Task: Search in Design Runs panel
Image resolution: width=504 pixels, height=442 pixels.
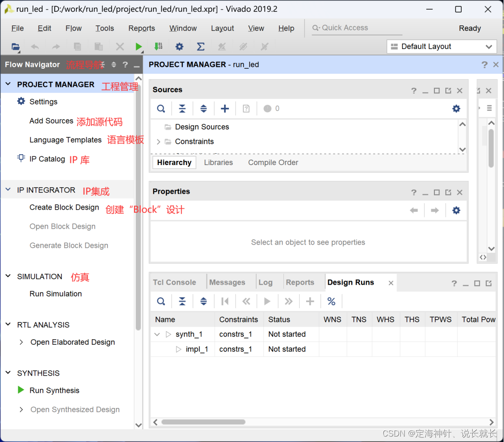Action: coord(161,301)
